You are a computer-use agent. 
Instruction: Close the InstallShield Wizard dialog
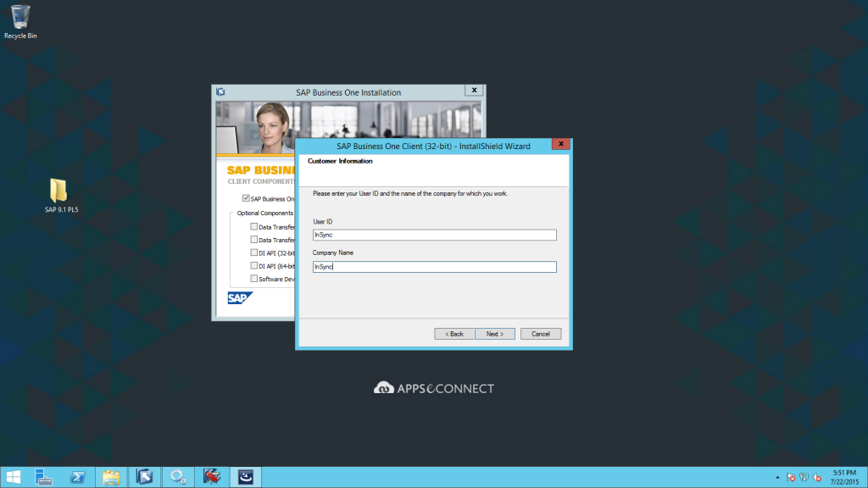[x=561, y=144]
